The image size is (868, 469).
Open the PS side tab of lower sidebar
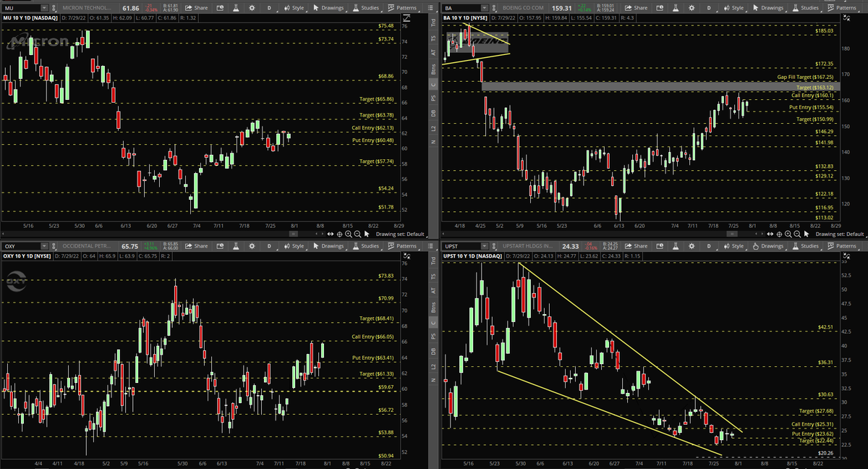coord(434,337)
